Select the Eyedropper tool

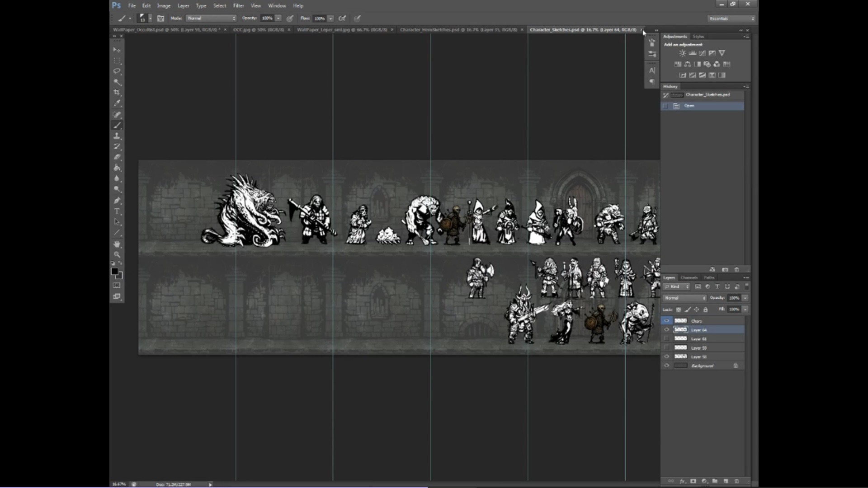click(x=117, y=103)
